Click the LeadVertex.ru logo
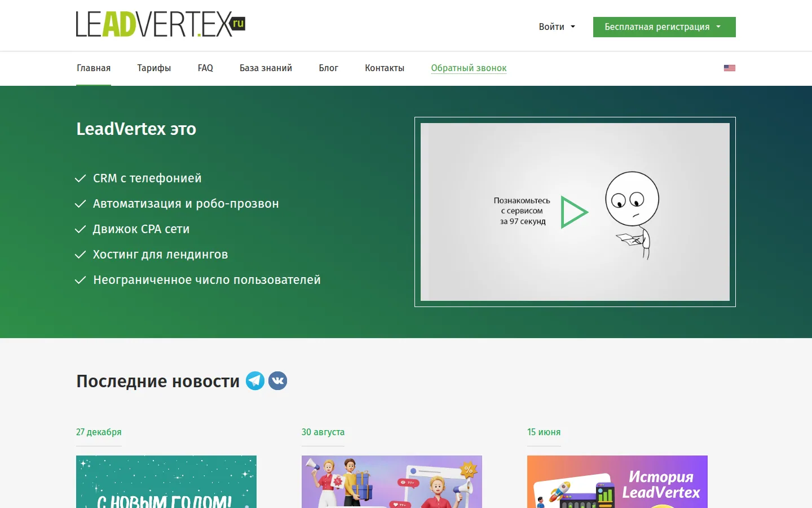 pos(161,24)
